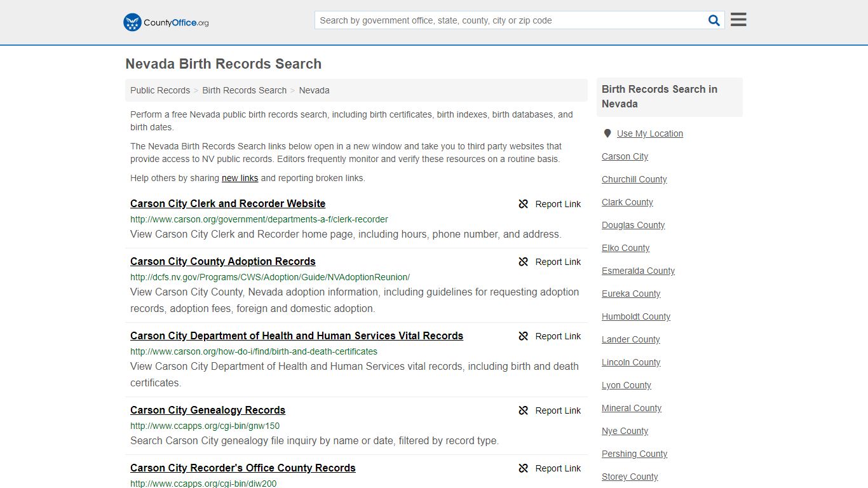Select Elko County in sidebar
Image resolution: width=868 pixels, height=488 pixels.
click(626, 248)
